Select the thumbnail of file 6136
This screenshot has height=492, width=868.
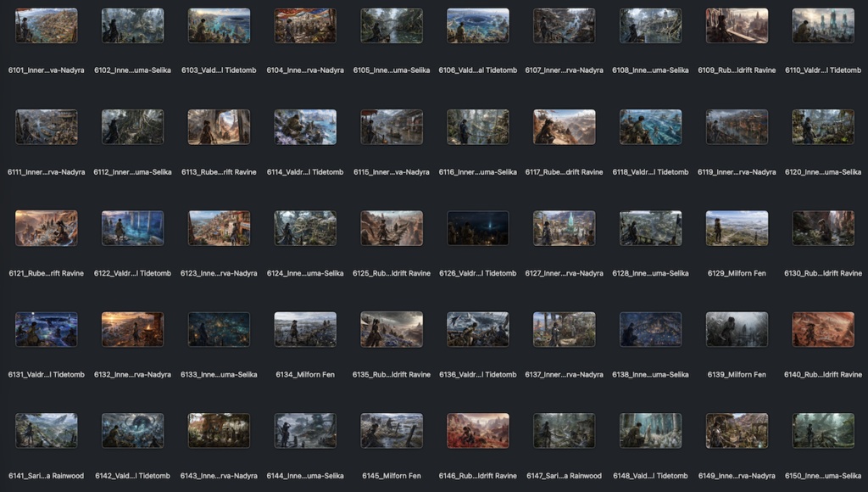tap(478, 330)
